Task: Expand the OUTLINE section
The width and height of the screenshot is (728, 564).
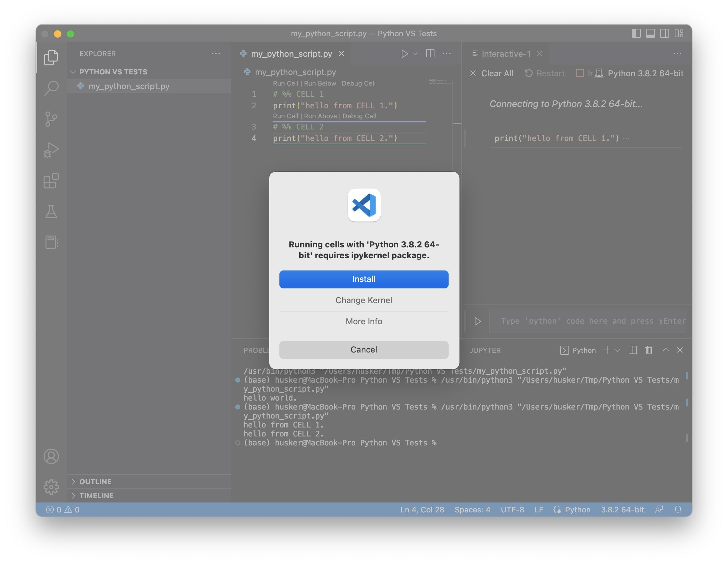Action: [x=95, y=482]
